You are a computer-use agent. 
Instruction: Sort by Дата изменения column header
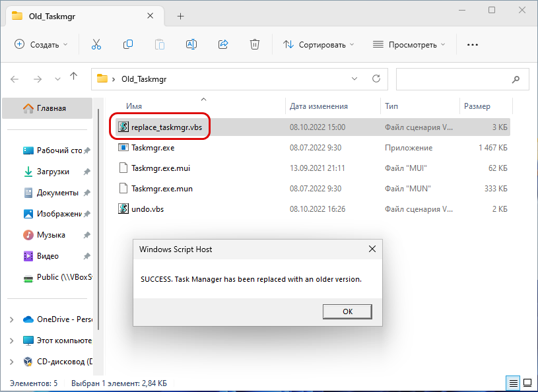(318, 106)
